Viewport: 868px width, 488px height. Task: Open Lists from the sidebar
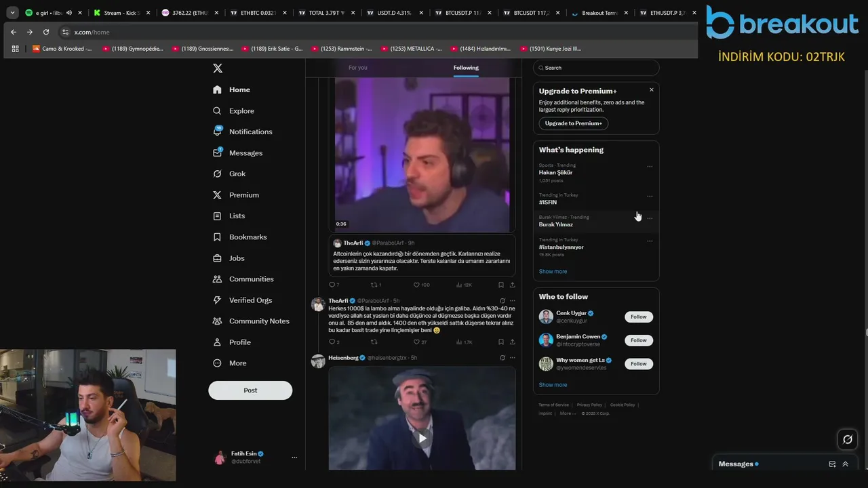229,216
